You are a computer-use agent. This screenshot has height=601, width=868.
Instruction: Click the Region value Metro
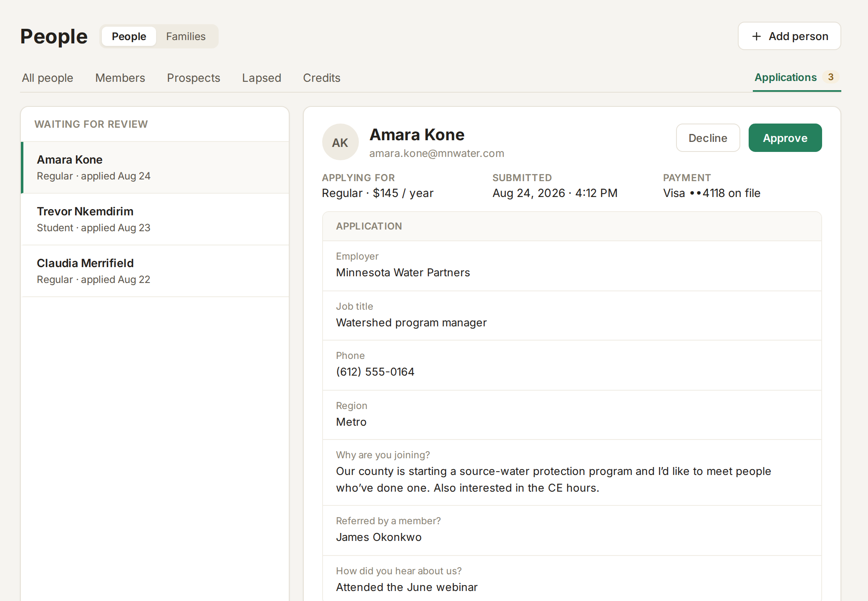[351, 422]
